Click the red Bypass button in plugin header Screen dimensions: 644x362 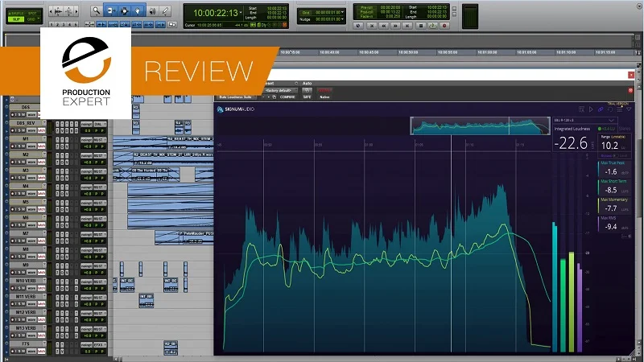pos(324,90)
